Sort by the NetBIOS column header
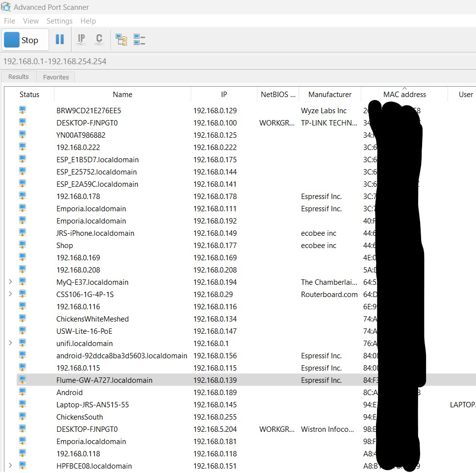This screenshot has height=473, width=476. pyautogui.click(x=278, y=95)
